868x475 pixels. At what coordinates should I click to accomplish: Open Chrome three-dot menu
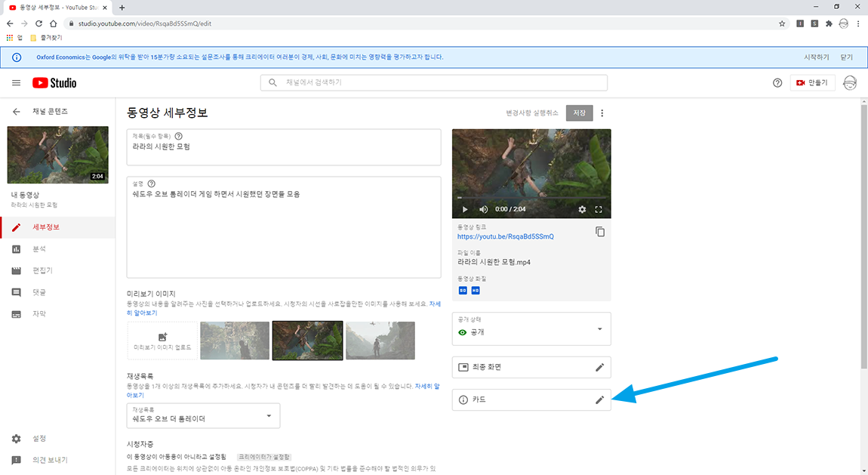tap(858, 23)
